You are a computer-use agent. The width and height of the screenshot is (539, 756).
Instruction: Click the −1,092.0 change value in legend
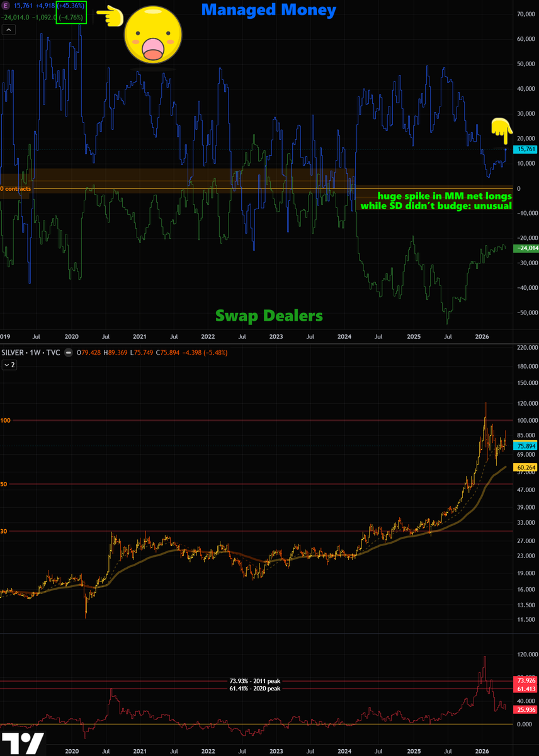(x=43, y=17)
